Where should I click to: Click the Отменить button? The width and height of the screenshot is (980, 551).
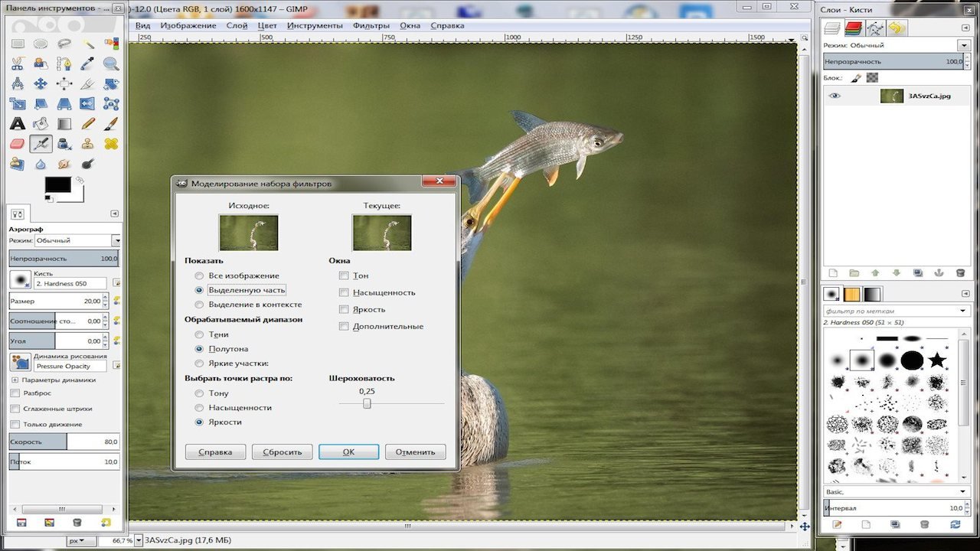point(415,452)
